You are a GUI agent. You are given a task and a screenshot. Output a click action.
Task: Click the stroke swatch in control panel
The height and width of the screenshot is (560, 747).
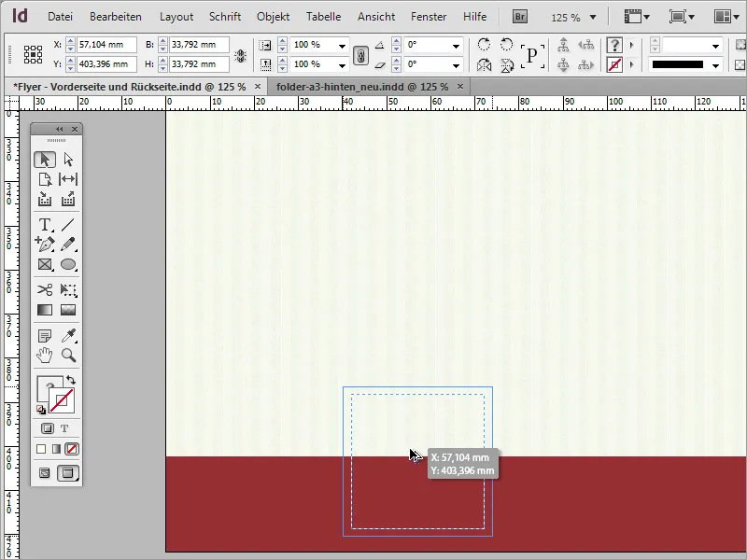615,64
